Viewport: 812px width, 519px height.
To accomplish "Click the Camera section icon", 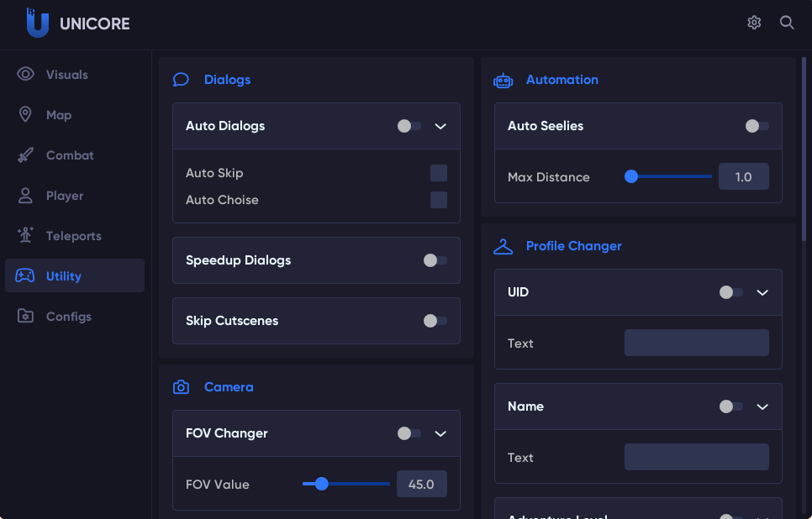I will [x=181, y=387].
